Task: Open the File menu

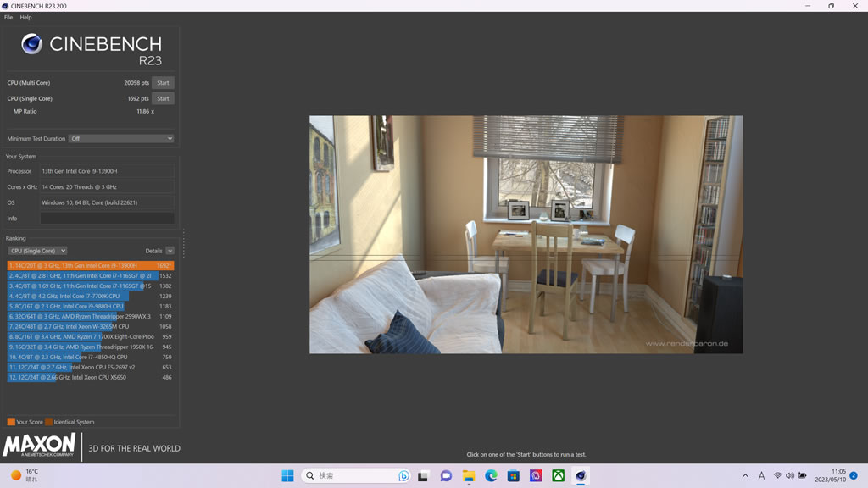Action: point(8,17)
